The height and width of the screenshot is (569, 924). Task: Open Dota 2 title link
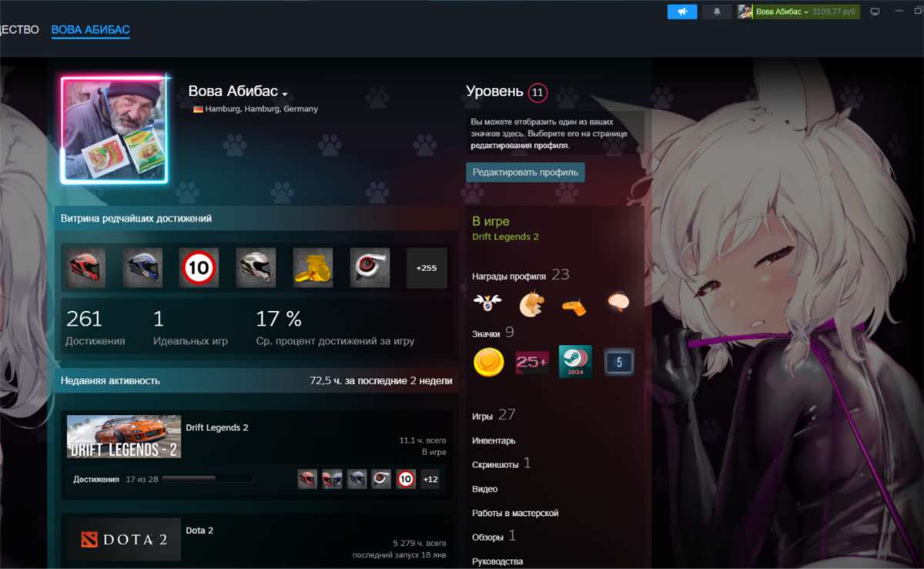tap(199, 531)
